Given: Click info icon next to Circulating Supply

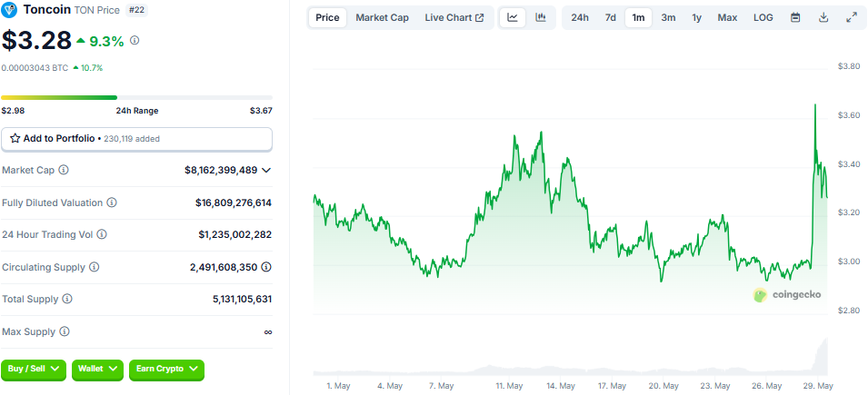Looking at the screenshot, I should tap(94, 267).
